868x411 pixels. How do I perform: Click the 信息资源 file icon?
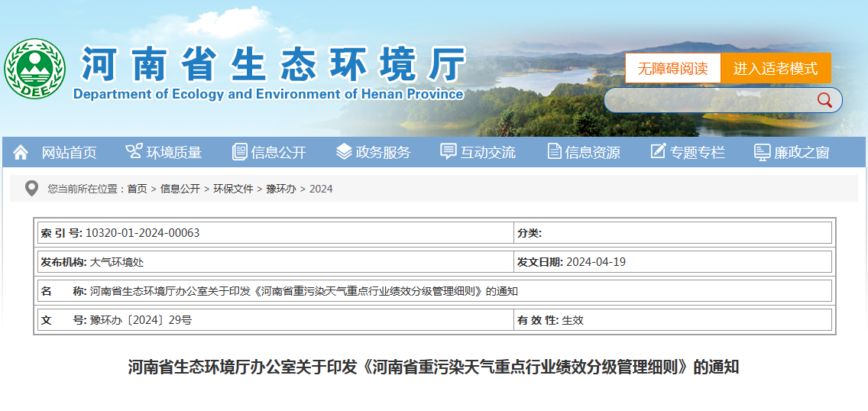coord(554,151)
